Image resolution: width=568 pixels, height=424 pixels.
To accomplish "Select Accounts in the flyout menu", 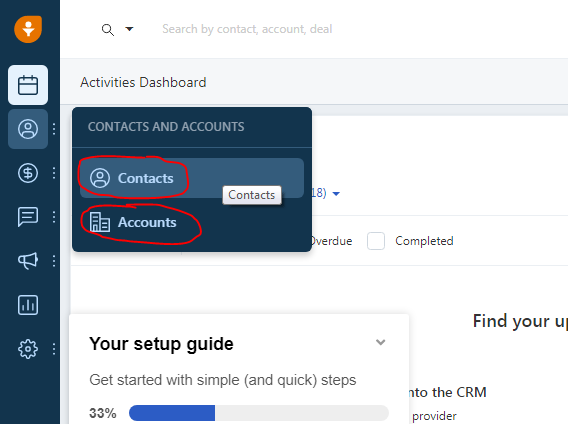I will (192, 222).
